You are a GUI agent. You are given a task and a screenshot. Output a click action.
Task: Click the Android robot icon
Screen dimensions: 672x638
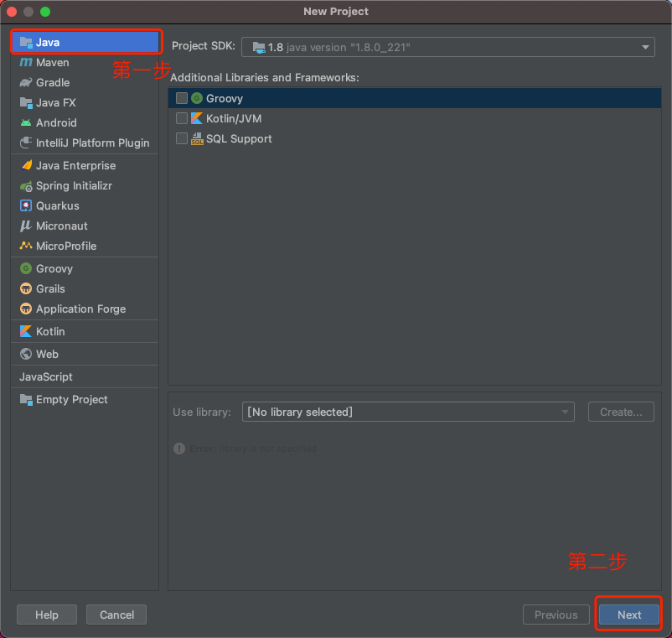26,123
